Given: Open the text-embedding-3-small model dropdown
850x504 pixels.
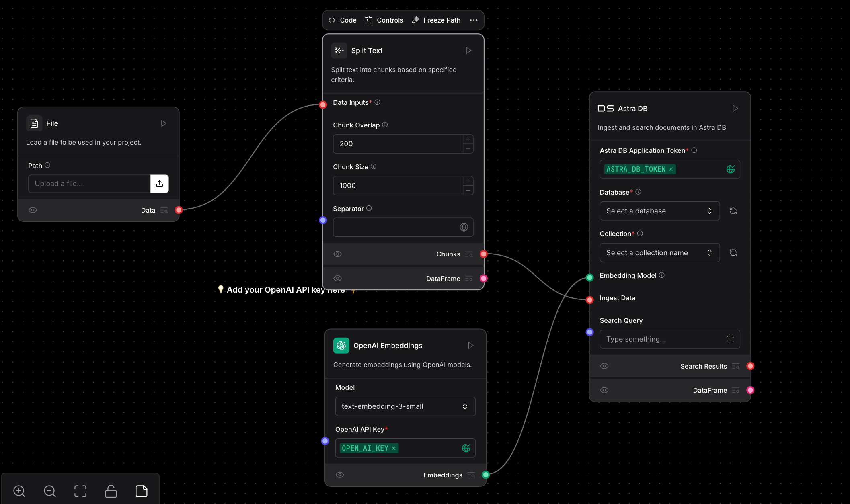Looking at the screenshot, I should tap(405, 406).
